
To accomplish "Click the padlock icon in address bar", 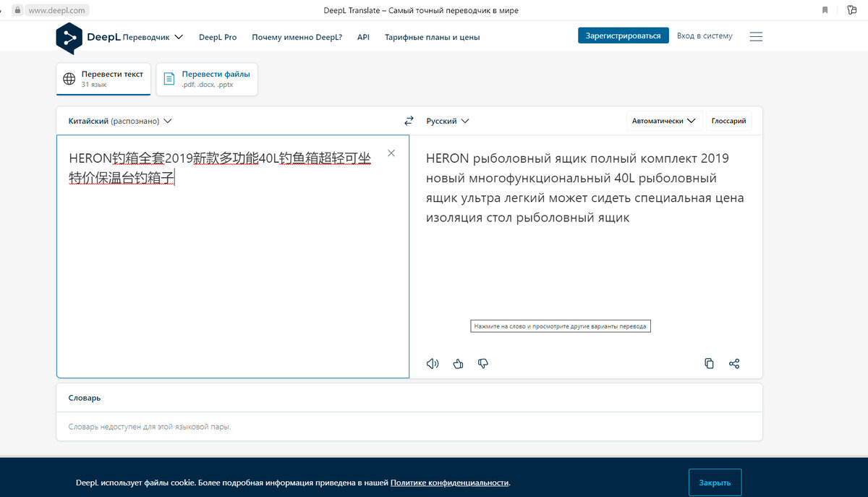I will coord(17,10).
